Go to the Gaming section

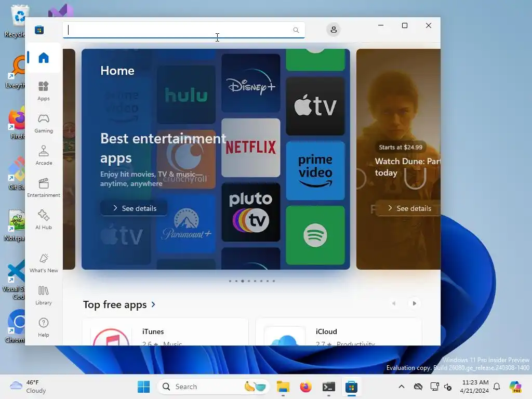[x=44, y=123]
